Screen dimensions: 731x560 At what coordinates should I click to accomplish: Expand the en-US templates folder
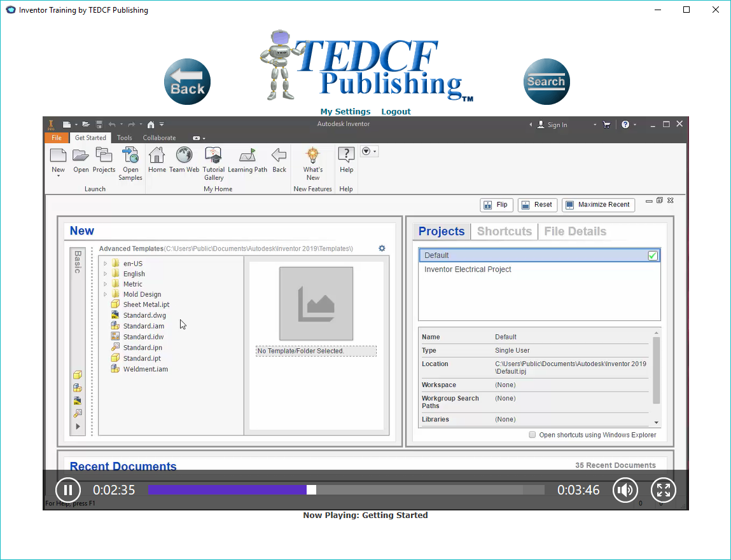pos(106,264)
